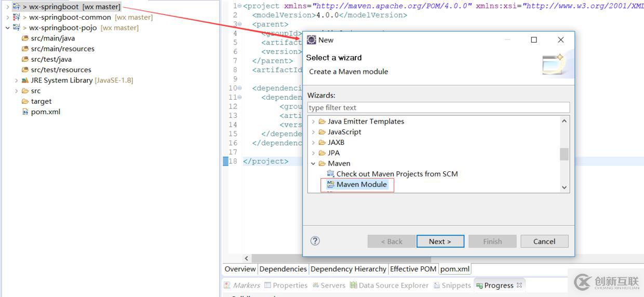The image size is (644, 297).
Task: Expand the wx-springboot project node
Action: point(7,7)
